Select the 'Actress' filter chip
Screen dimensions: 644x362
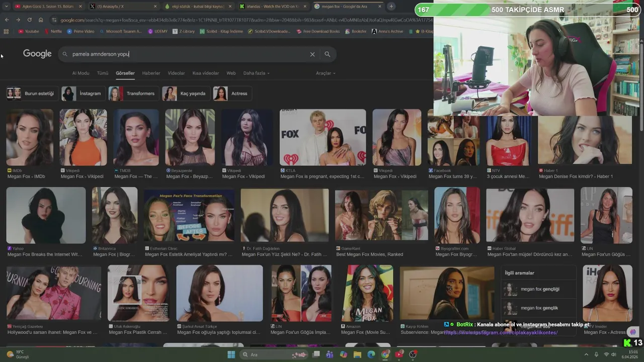tap(232, 94)
